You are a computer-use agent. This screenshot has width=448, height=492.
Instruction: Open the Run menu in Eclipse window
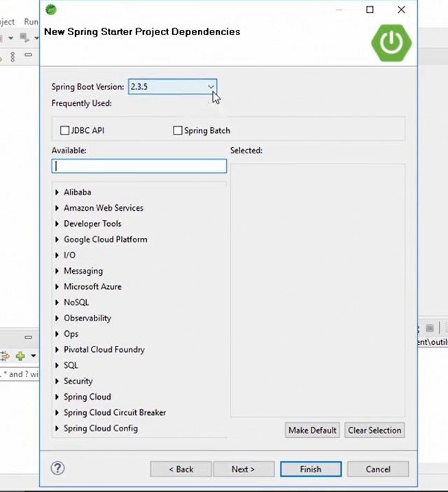(x=31, y=22)
